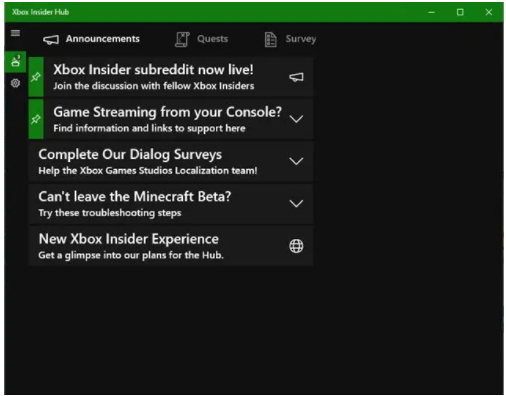The width and height of the screenshot is (506, 396).
Task: Open the hamburger navigation menu
Action: coord(15,33)
